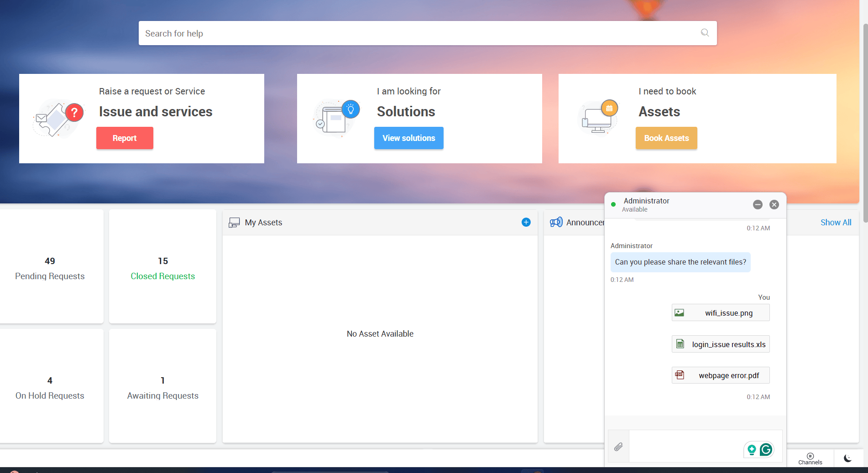Toggle dark mode with the moon icon
Screen dimensions: 868x473
coord(847,458)
